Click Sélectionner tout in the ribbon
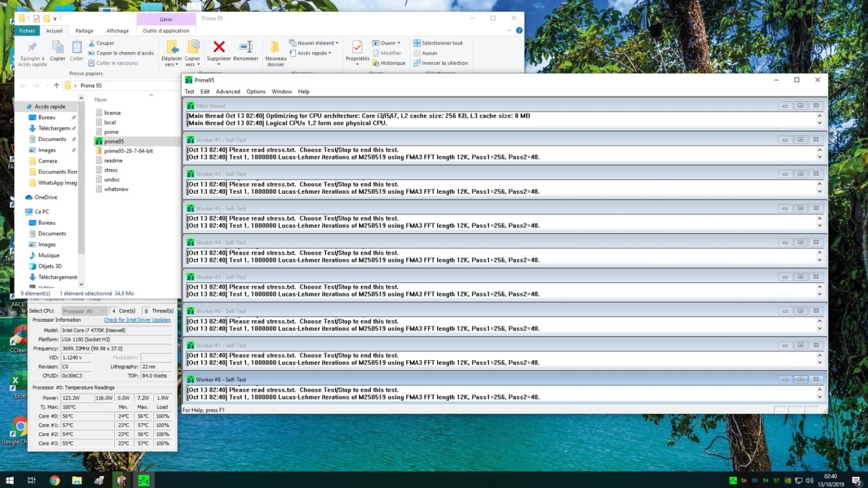 [x=438, y=43]
